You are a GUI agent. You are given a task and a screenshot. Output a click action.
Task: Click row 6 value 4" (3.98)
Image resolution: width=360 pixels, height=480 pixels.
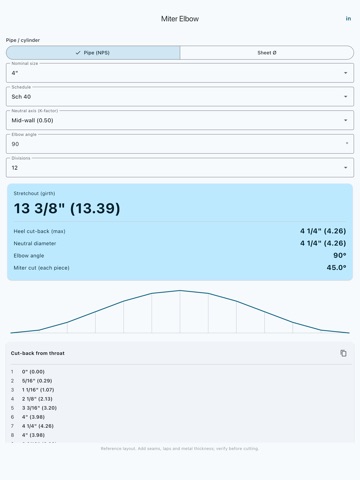pos(33,417)
